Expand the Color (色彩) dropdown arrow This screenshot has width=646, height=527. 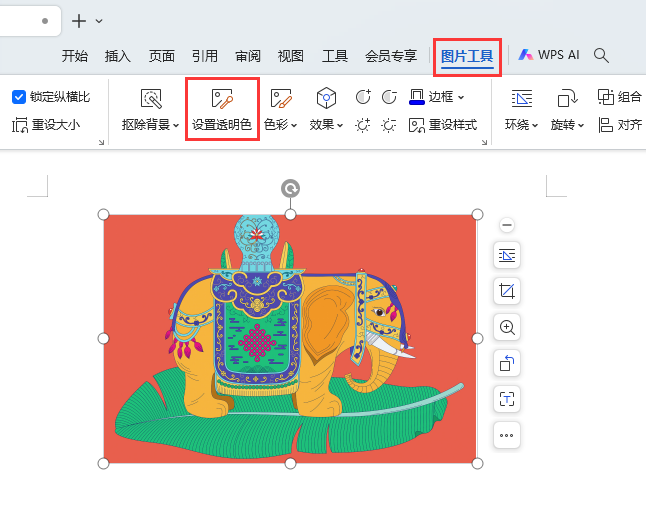pos(294,125)
